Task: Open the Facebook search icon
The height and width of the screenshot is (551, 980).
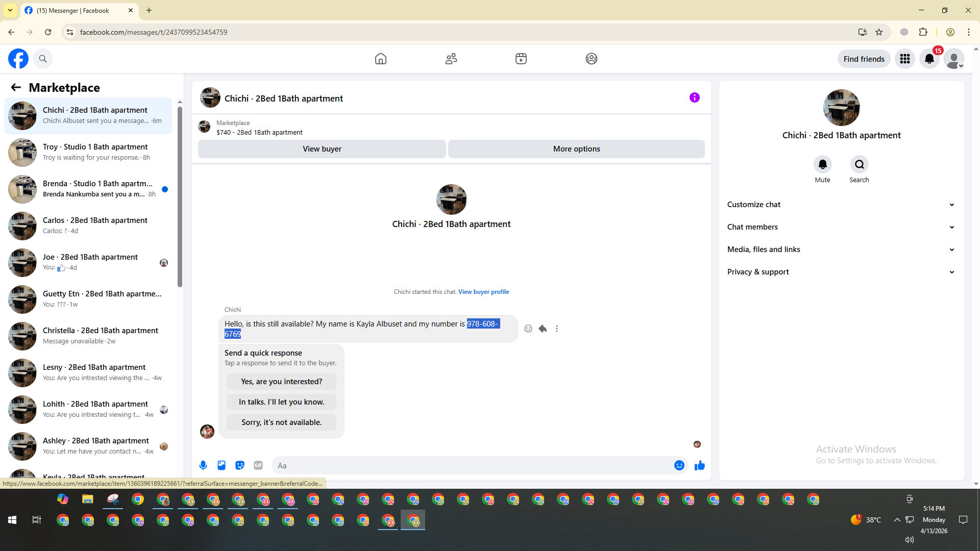Action: pos(43,59)
